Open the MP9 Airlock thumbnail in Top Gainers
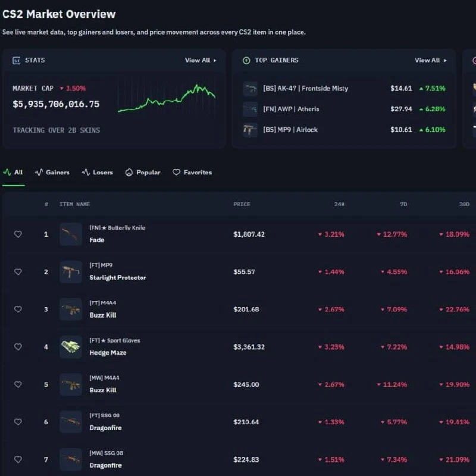This screenshot has width=476, height=476. click(250, 130)
